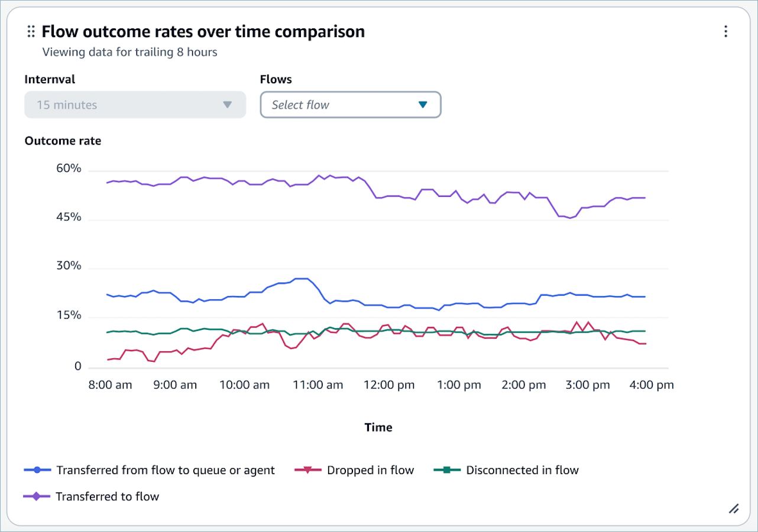The image size is (758, 532).
Task: Toggle the 'Transferred to flow' series visibility
Action: [x=108, y=497]
